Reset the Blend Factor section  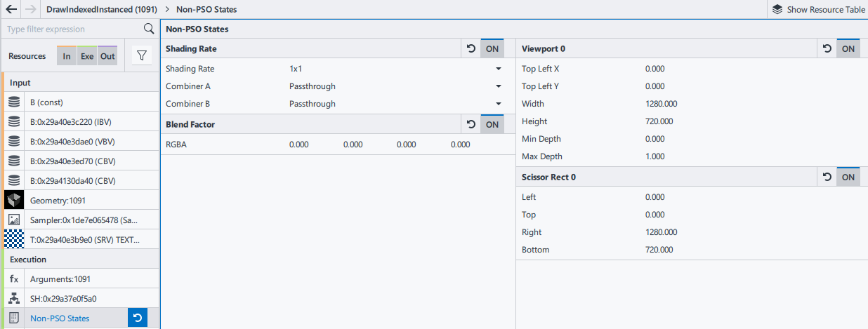click(x=471, y=124)
